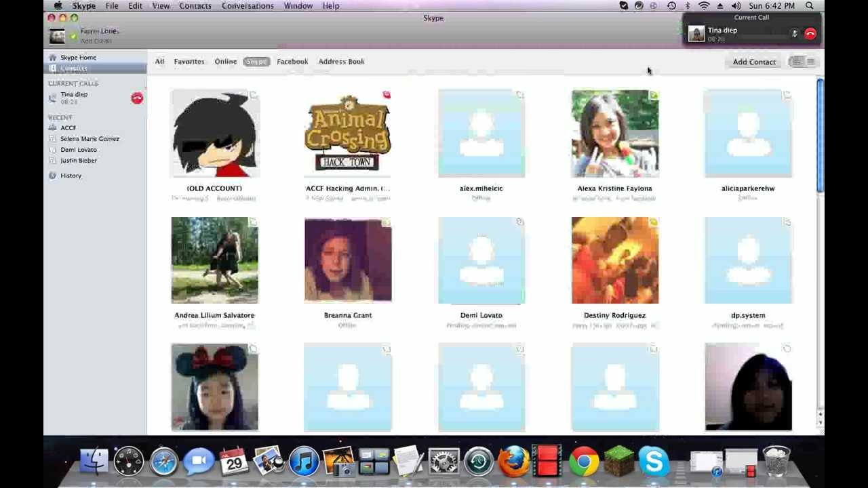Open the Help menu
Image resolution: width=868 pixels, height=488 pixels.
[331, 5]
